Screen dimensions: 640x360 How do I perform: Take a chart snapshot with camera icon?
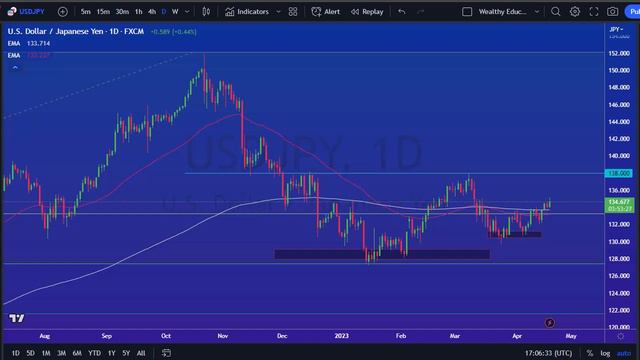pyautogui.click(x=612, y=12)
